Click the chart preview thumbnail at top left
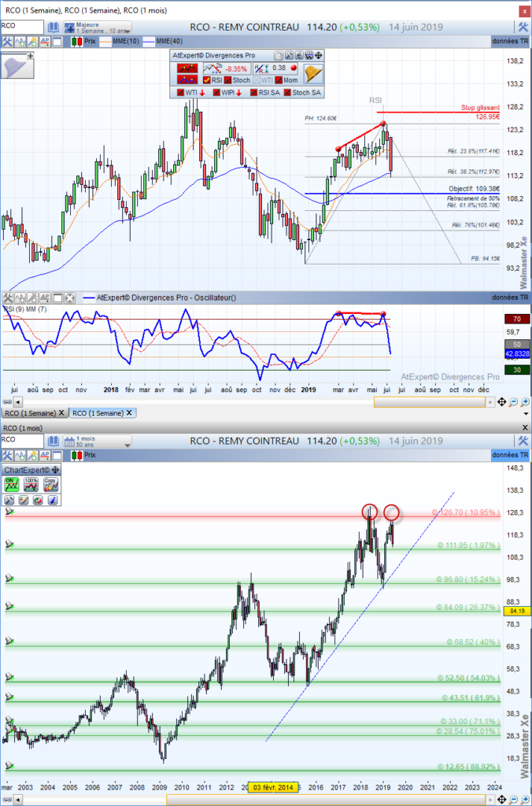 point(17,65)
